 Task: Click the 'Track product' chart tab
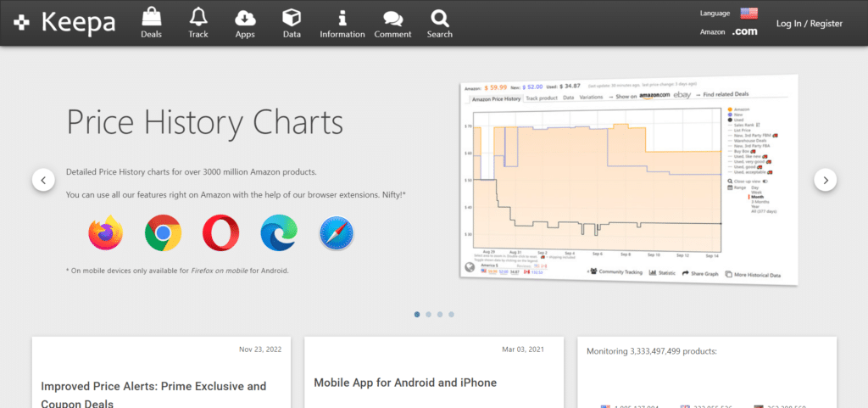542,98
